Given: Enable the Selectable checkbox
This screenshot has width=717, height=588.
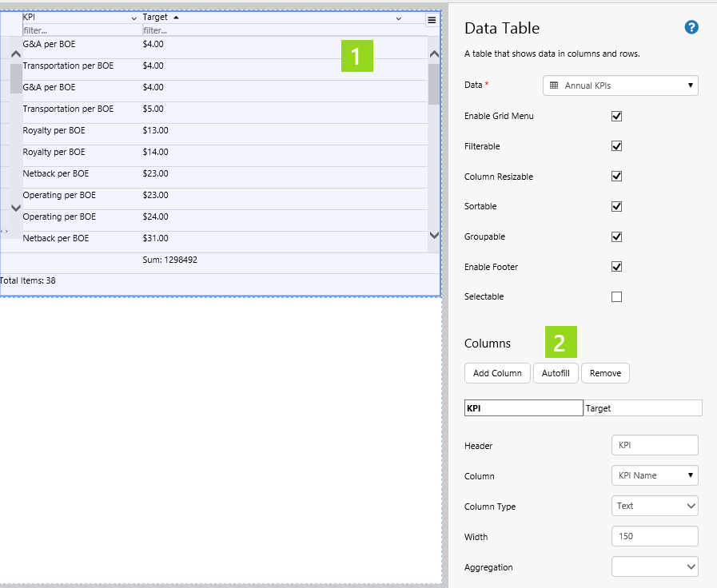Looking at the screenshot, I should tap(616, 297).
